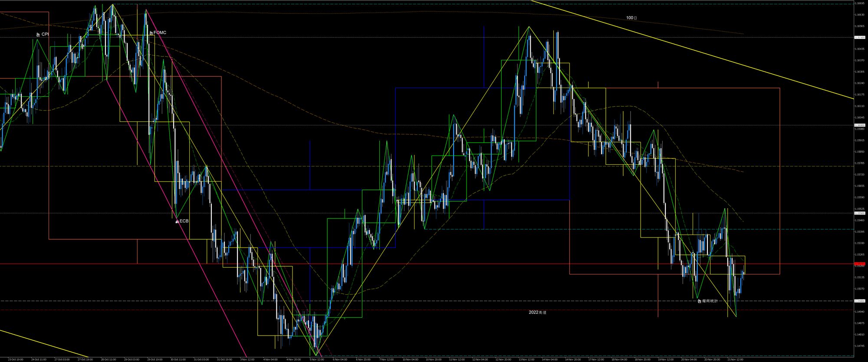Click the red current price tag
This screenshot has width=868, height=362.
[859, 264]
